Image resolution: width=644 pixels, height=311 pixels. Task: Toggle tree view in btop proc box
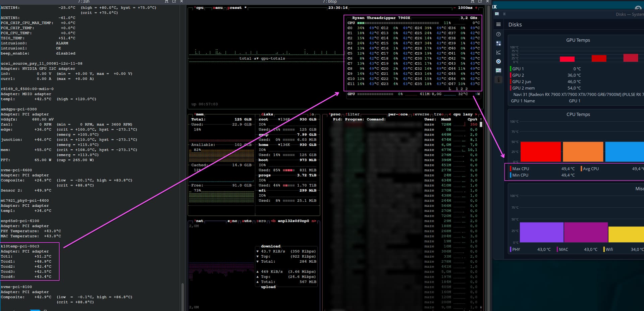click(x=438, y=114)
